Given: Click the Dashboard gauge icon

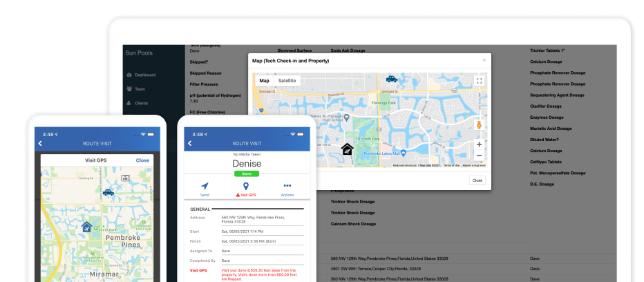Looking at the screenshot, I should coord(129,75).
